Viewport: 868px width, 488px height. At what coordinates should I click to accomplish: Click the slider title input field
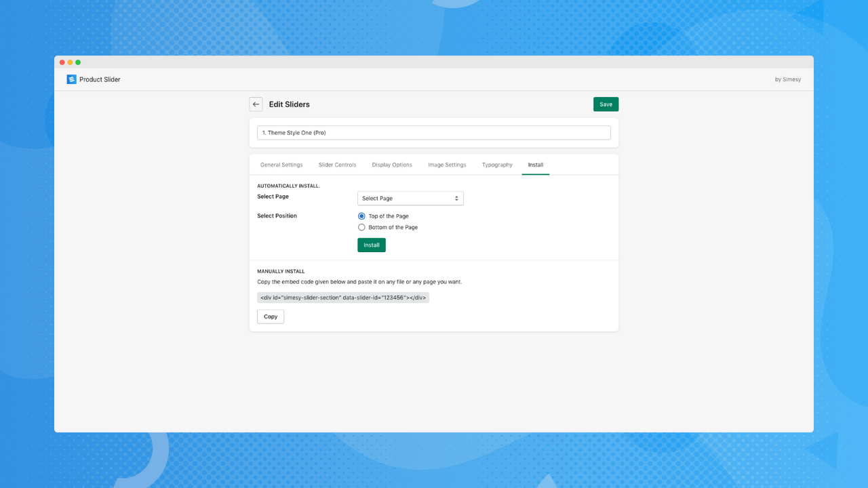coord(433,133)
